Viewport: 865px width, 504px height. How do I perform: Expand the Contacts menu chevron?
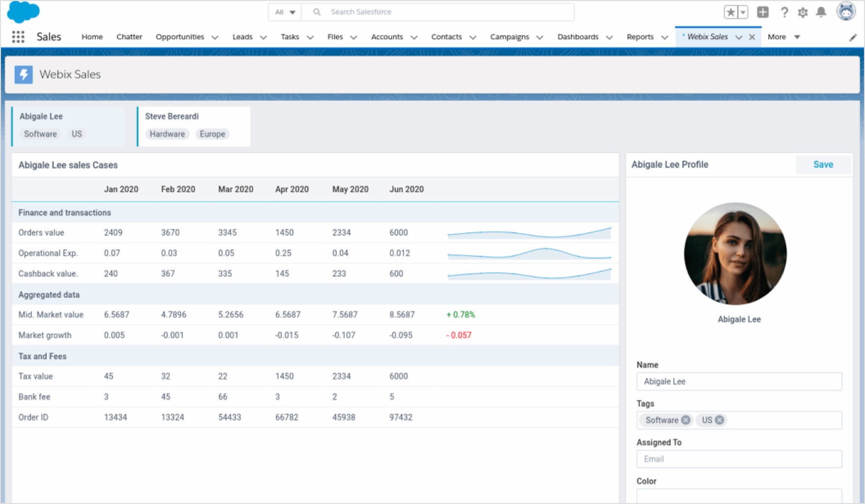point(473,37)
